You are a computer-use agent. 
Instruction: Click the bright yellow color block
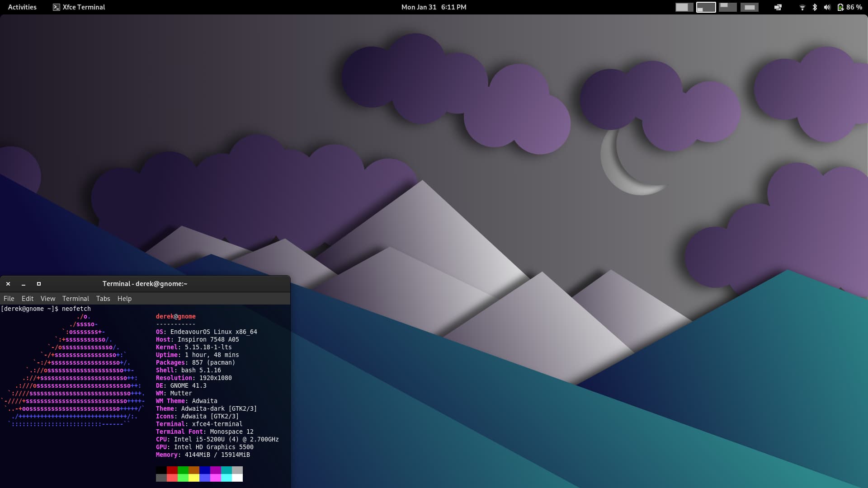point(194,478)
